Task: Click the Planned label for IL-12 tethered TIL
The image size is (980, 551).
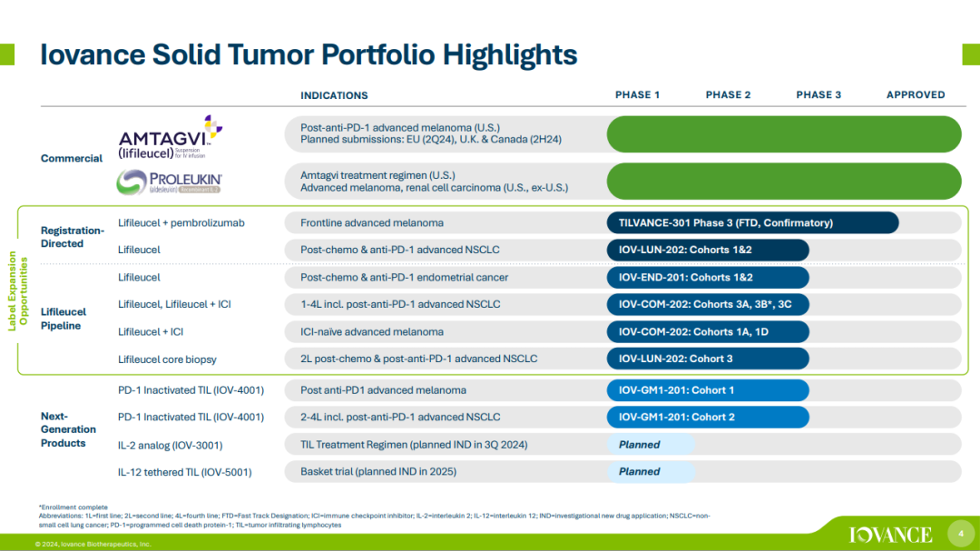Action: pos(650,472)
